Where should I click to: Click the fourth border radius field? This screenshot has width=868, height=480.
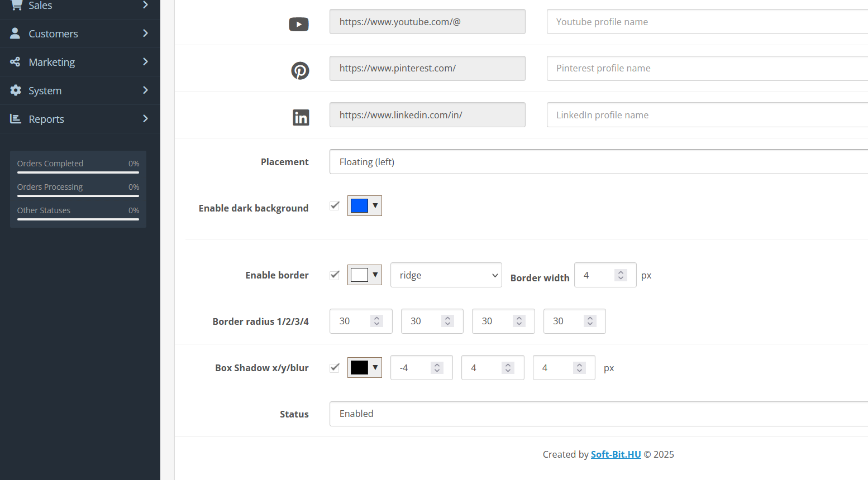(x=575, y=321)
